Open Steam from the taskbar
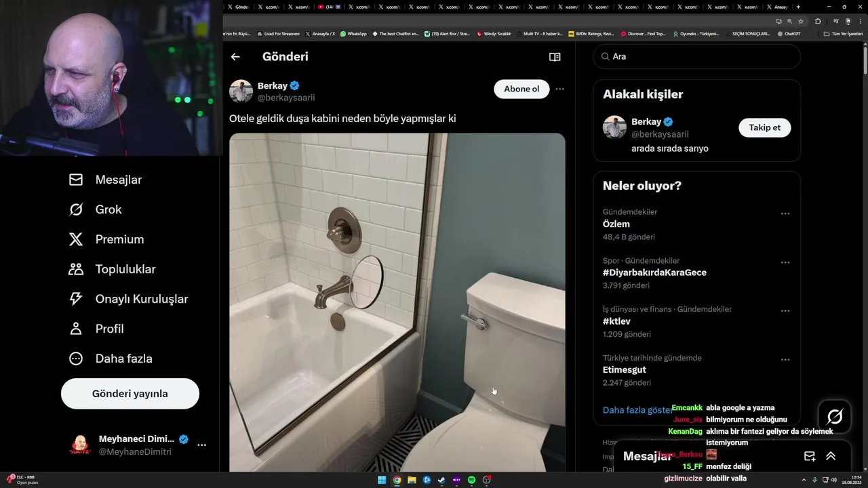Screen dimensions: 868x488 [x=441, y=480]
